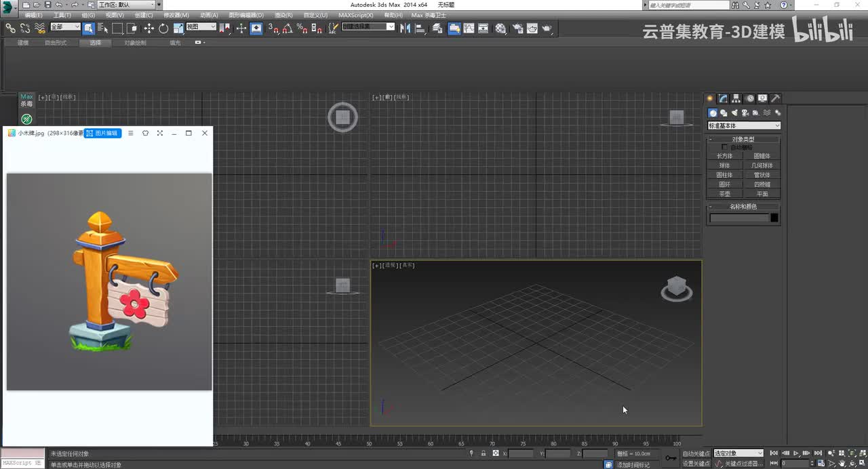
Task: Open the 标准基本体 dropdown
Action: [x=744, y=125]
